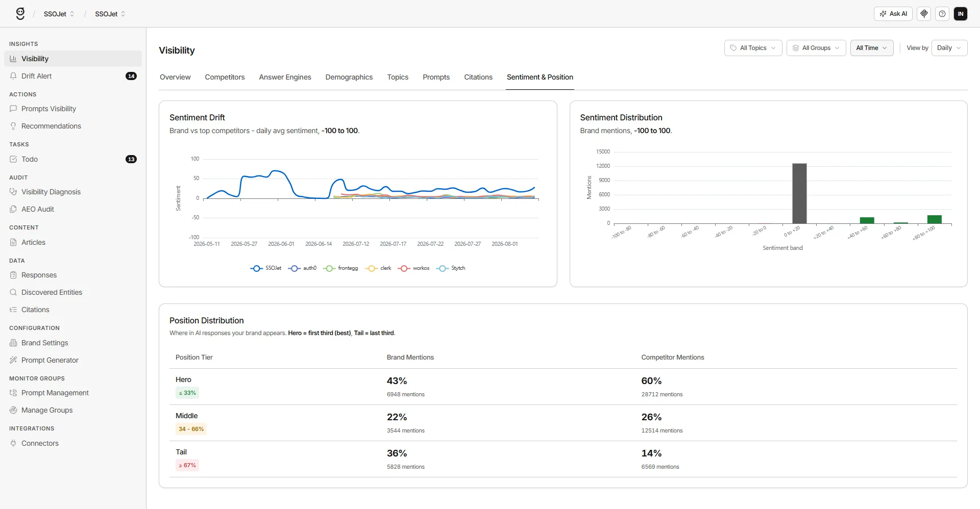Open the notifications megaphone icon in header
Viewport: 980px width, 509px height.
pyautogui.click(x=924, y=14)
